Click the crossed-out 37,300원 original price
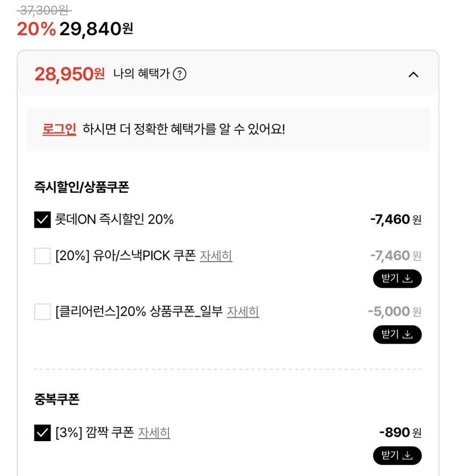456x476 pixels. 44,10
